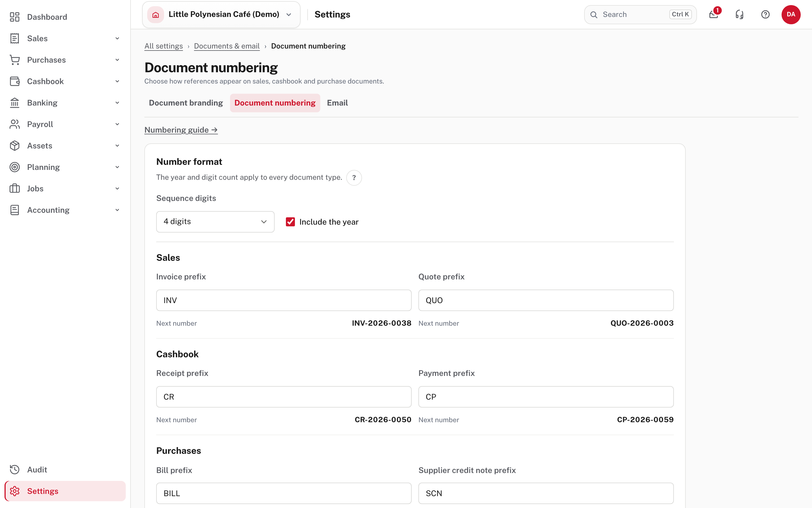This screenshot has width=812, height=508.
Task: Click next invoice number INV-2026-0038
Action: click(381, 323)
